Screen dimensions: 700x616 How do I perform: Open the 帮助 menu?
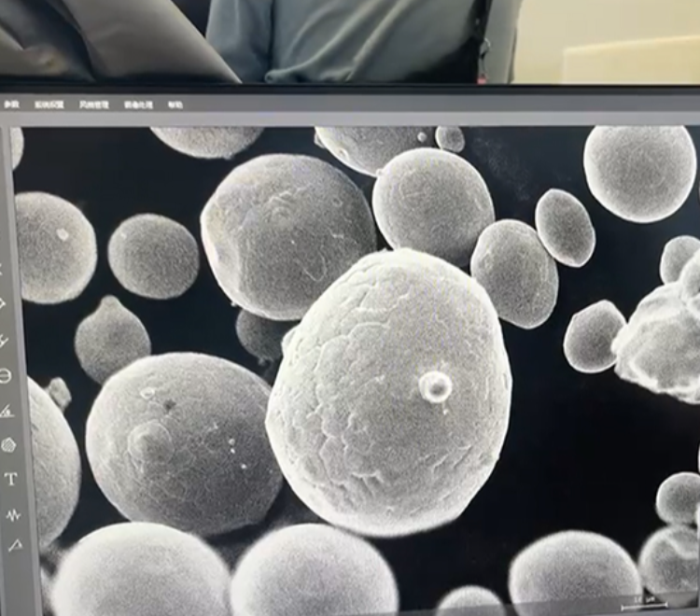point(175,105)
